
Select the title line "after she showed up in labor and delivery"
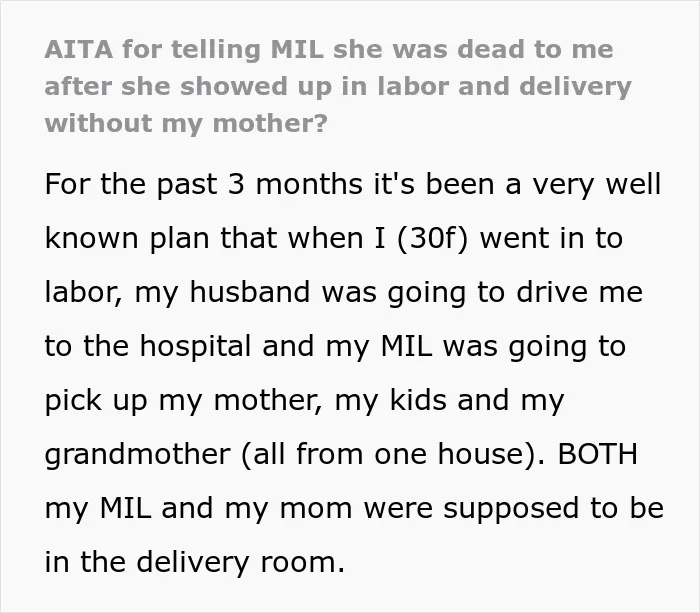click(x=338, y=86)
